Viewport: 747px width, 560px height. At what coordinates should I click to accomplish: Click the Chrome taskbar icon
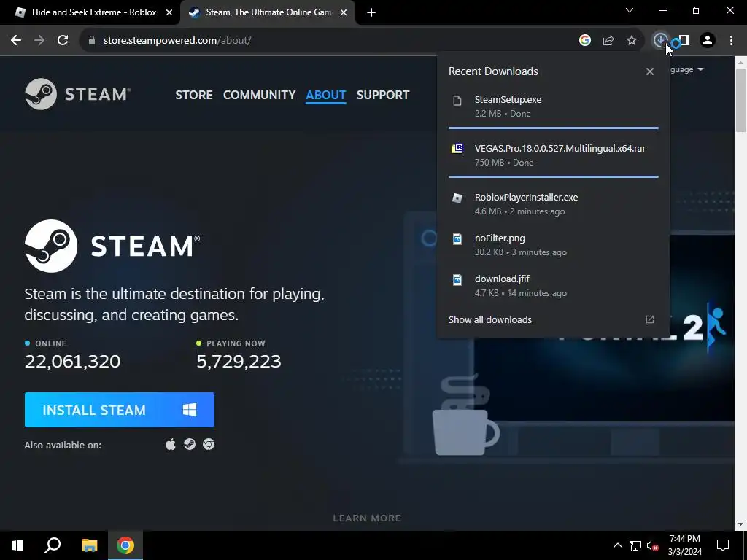pyautogui.click(x=125, y=545)
